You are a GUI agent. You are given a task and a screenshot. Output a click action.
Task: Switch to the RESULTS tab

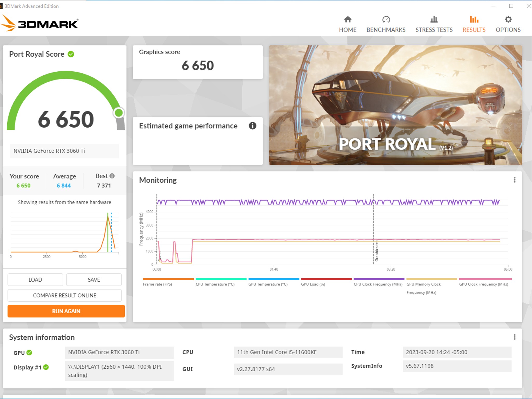(474, 30)
